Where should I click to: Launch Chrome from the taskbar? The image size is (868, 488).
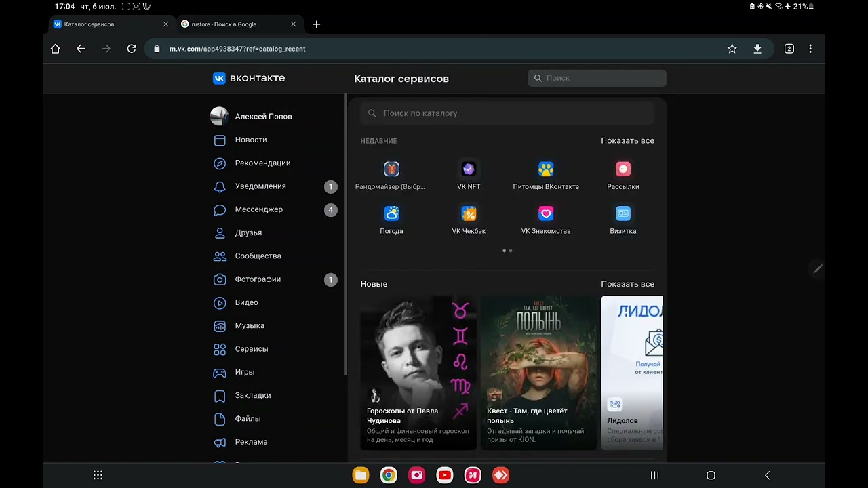click(x=389, y=475)
